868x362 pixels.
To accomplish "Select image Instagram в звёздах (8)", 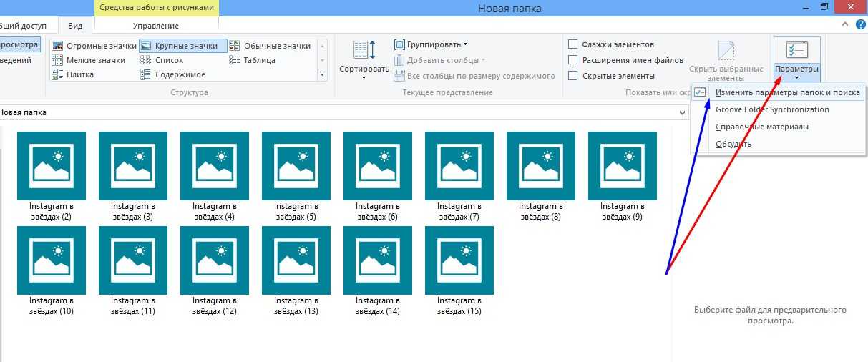I will 541,176.
